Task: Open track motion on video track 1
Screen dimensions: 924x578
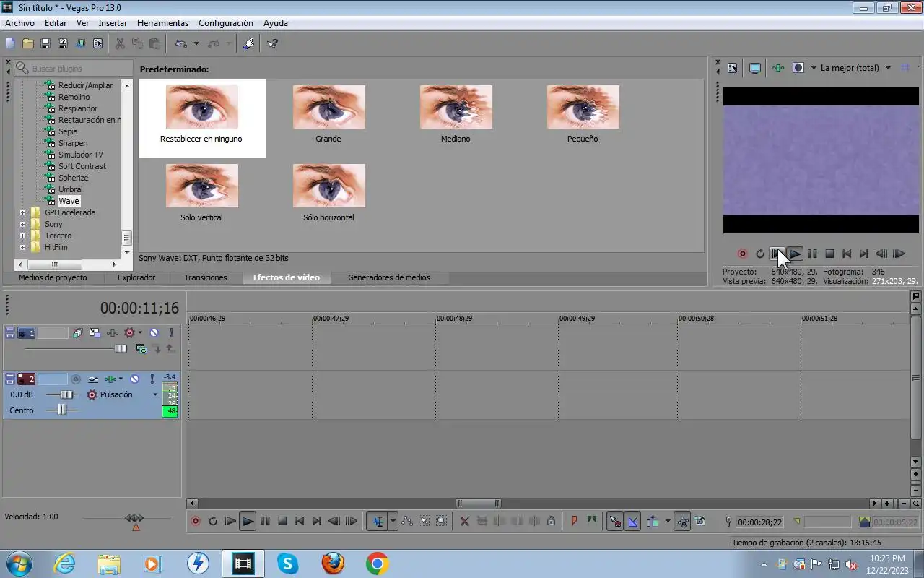Action: [x=95, y=333]
